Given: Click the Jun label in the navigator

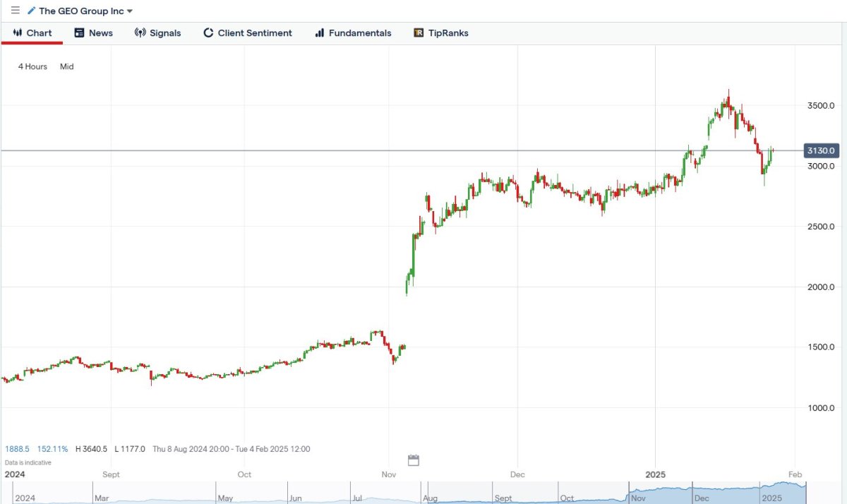Looking at the screenshot, I should 295,498.
